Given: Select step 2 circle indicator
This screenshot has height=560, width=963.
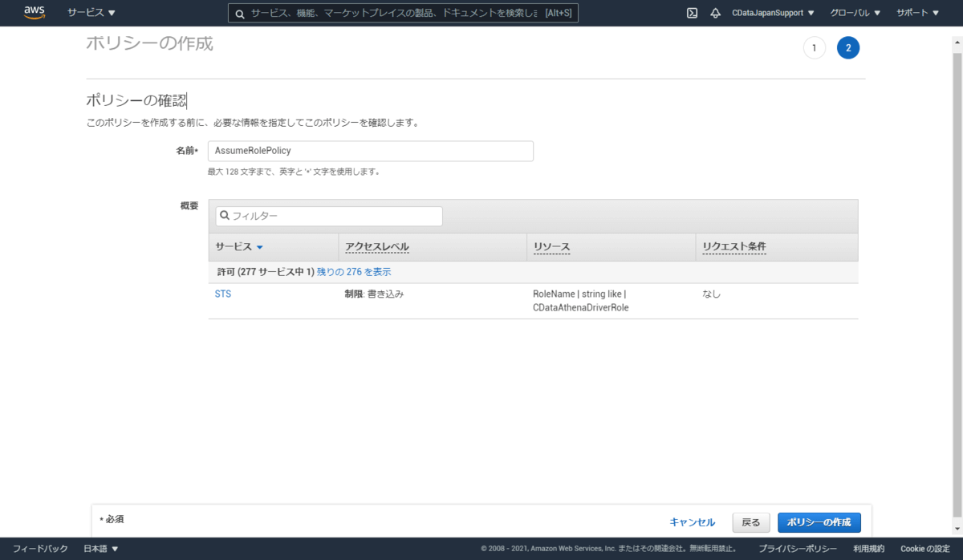Looking at the screenshot, I should (848, 48).
